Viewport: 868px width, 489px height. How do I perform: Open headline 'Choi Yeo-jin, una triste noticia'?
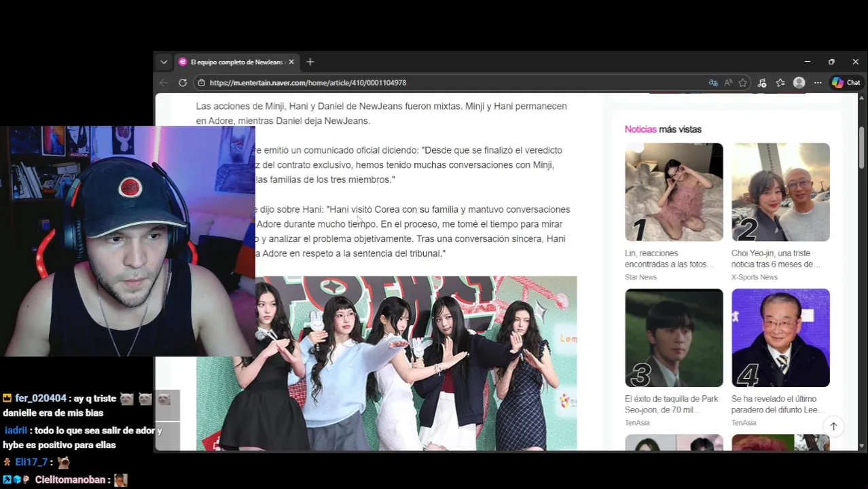[x=776, y=259]
